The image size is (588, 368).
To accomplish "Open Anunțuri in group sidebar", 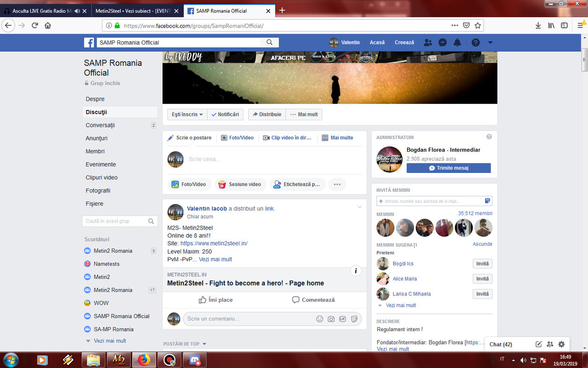I will 96,138.
